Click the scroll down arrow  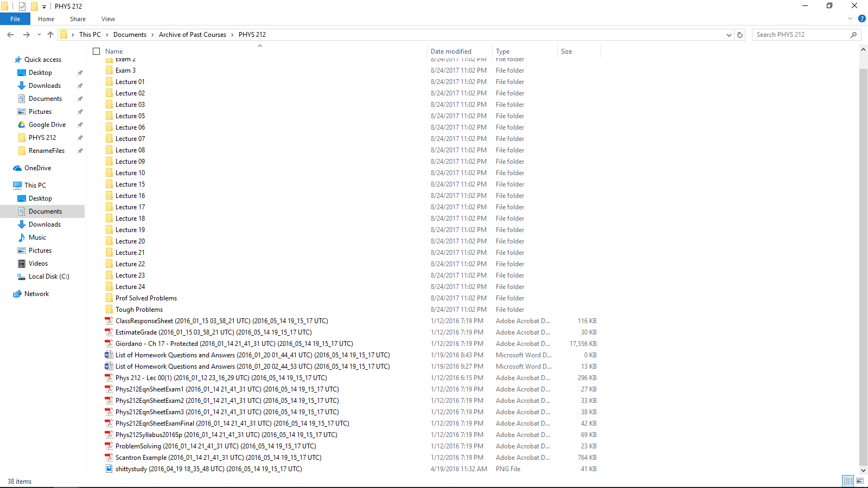(863, 470)
